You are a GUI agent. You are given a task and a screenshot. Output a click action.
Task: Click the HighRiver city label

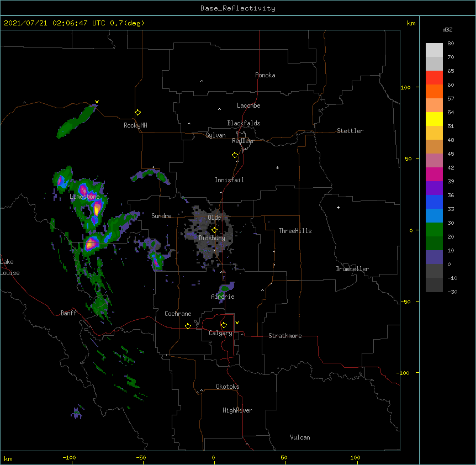click(x=237, y=410)
